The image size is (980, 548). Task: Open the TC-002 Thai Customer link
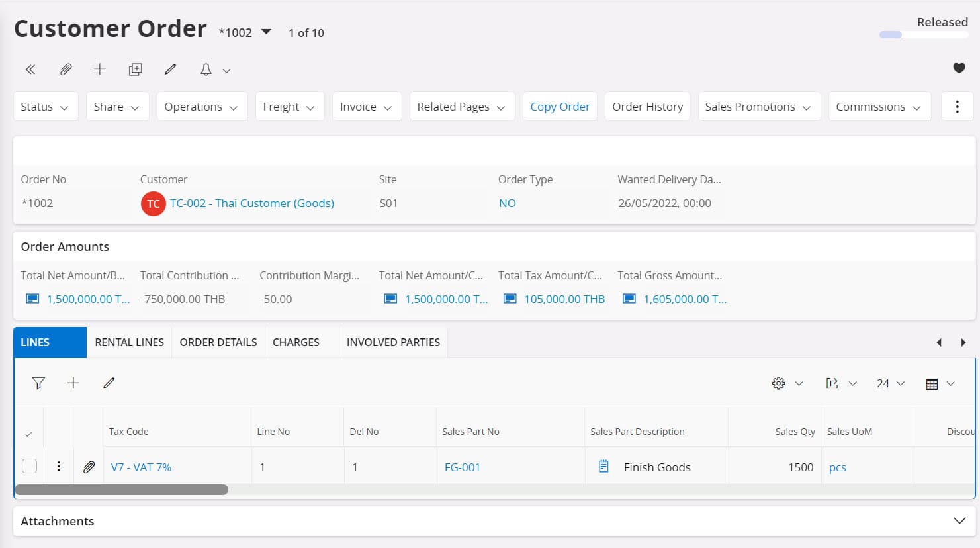click(x=251, y=203)
